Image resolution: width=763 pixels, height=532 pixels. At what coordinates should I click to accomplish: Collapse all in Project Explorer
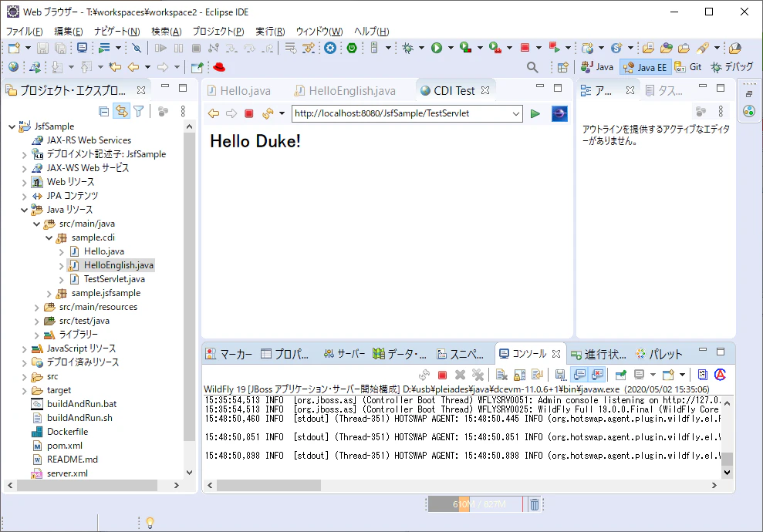click(103, 111)
